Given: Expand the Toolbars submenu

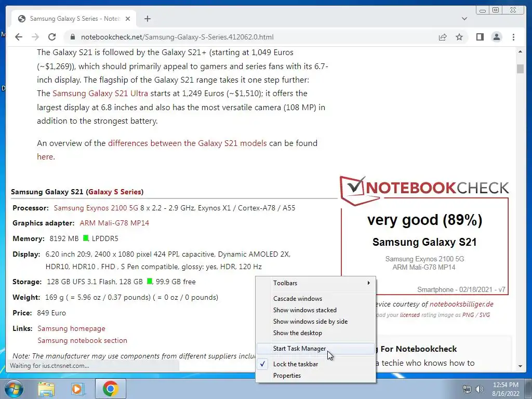Looking at the screenshot, I should coord(315,283).
